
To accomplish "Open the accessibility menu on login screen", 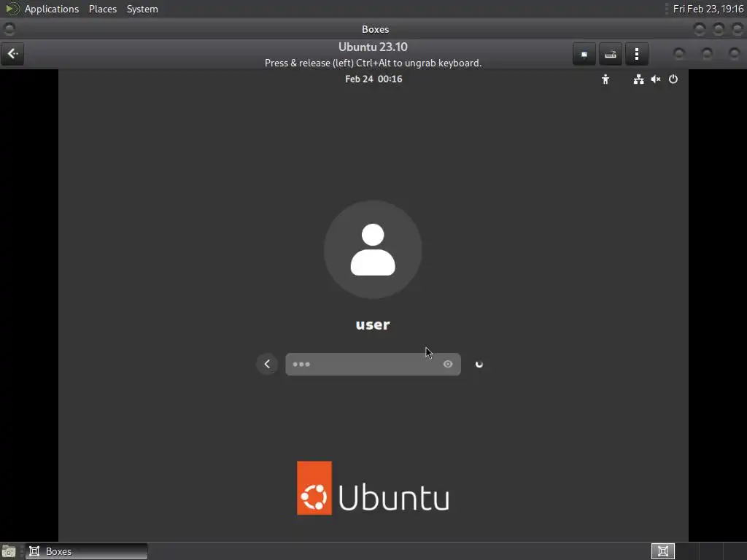I will pyautogui.click(x=605, y=79).
